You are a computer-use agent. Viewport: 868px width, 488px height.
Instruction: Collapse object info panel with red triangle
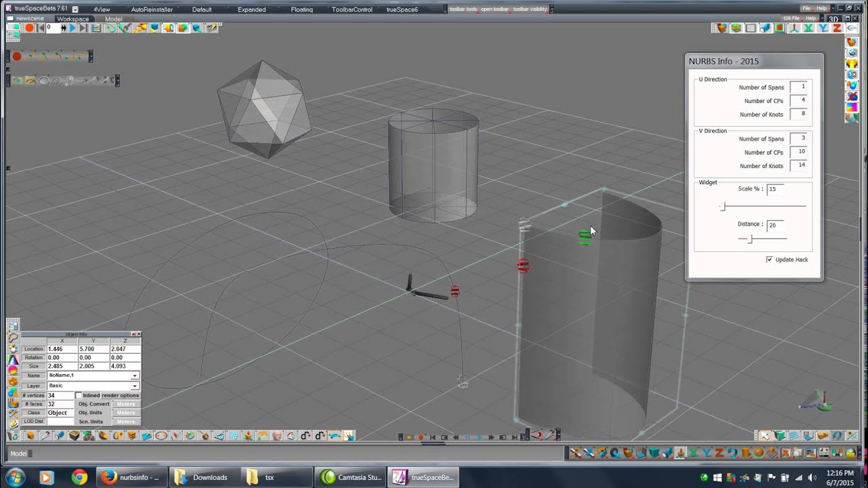point(133,334)
